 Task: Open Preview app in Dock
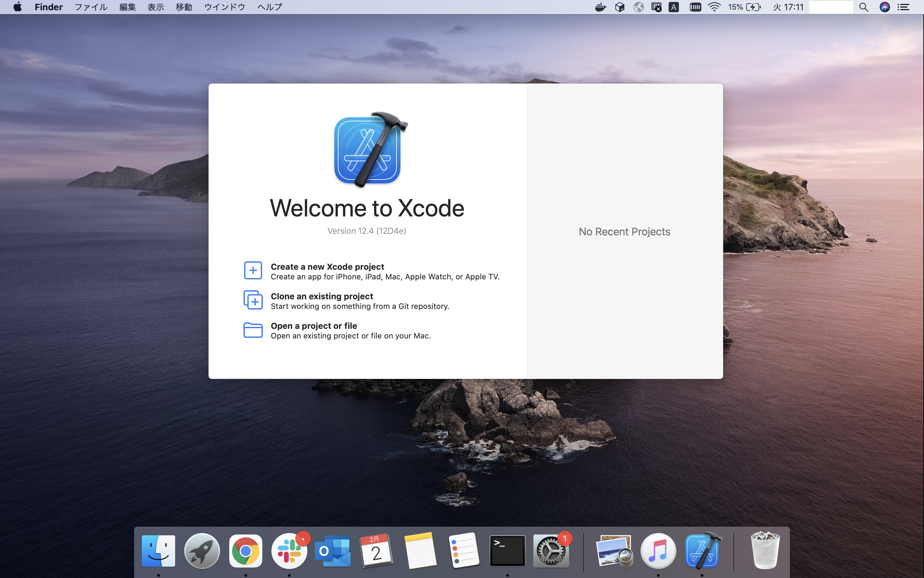coord(614,550)
